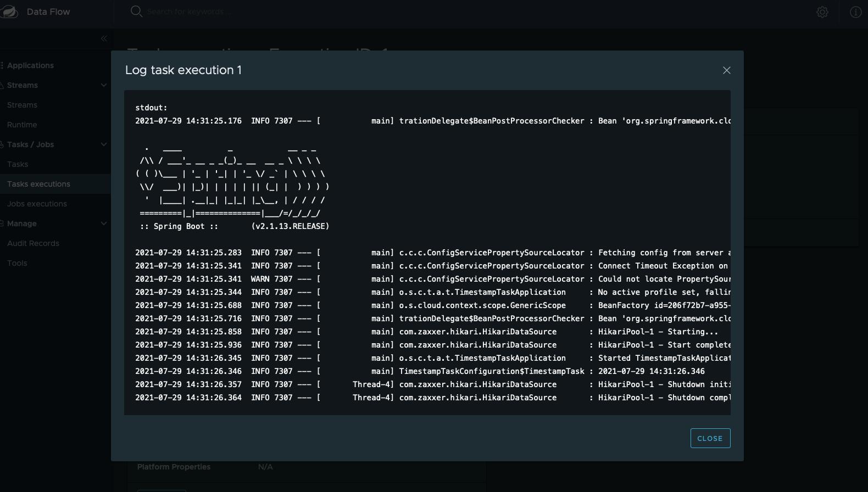
Task: Open the Tasks page
Action: [18, 164]
